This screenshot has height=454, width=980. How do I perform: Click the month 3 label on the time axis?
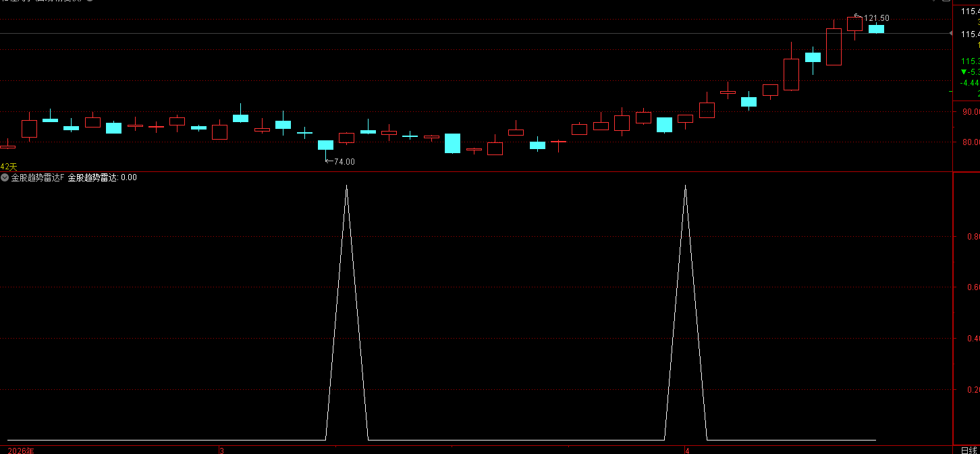(221, 450)
